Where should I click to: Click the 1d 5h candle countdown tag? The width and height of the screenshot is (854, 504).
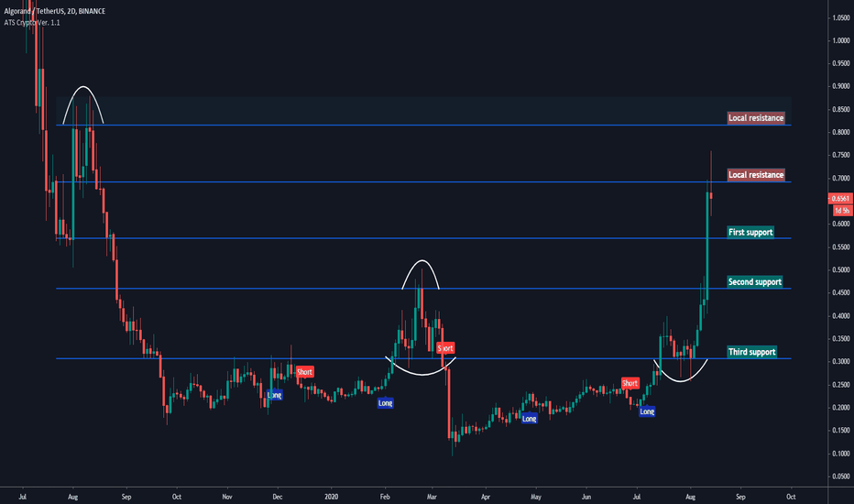tap(842, 211)
